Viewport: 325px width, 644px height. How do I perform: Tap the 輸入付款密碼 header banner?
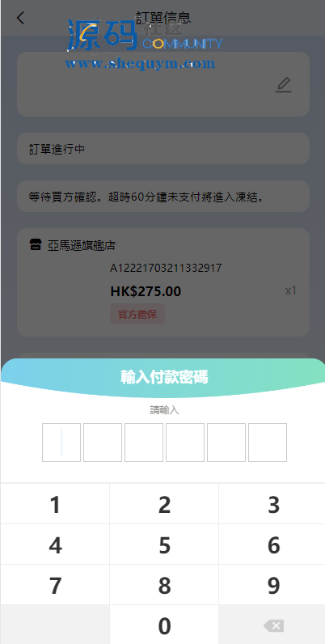pos(164,377)
